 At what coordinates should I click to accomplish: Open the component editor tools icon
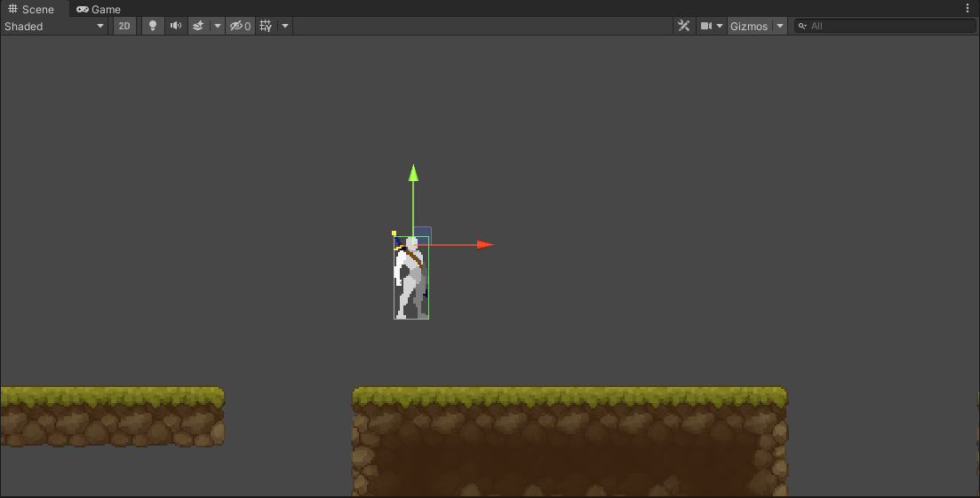pos(684,27)
